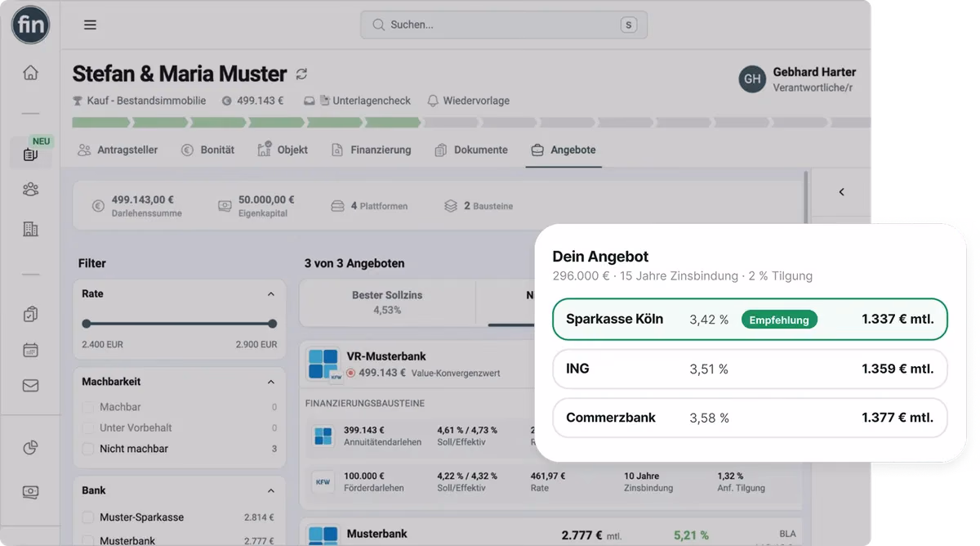Open the Objekt tab

283,150
